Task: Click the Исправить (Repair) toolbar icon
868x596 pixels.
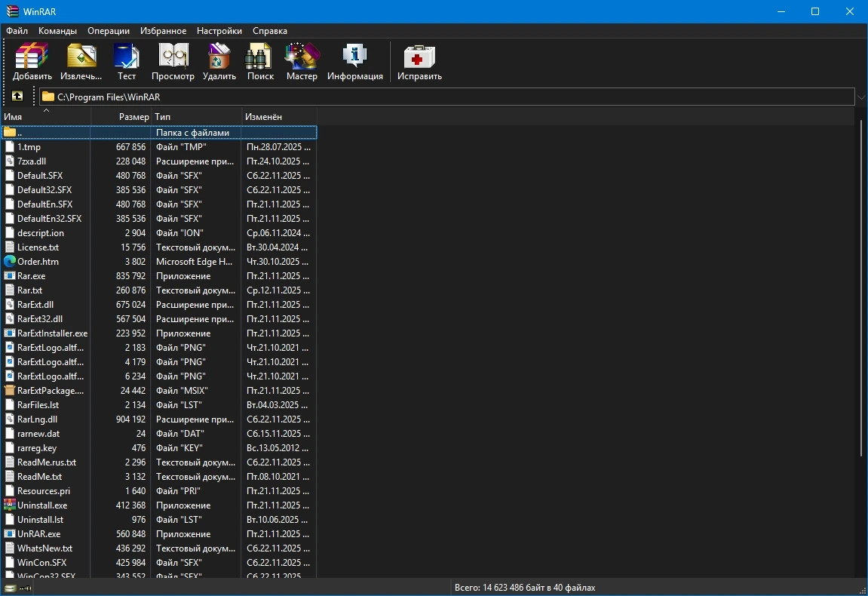Action: 419,61
